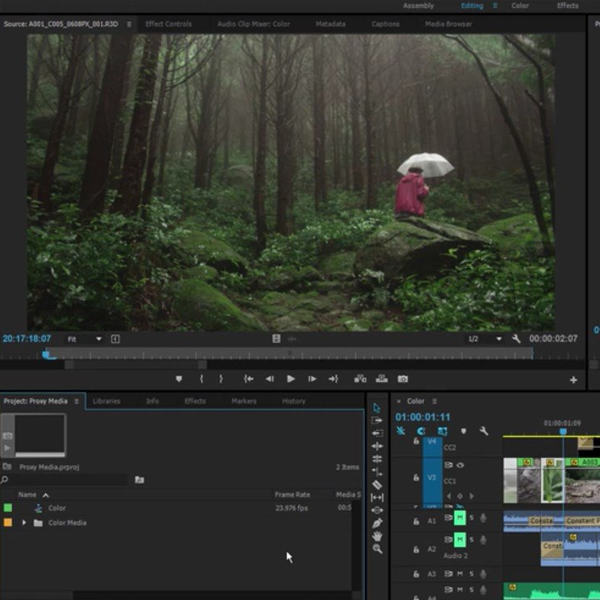600x600 pixels.
Task: Solo audio track A1
Action: click(x=471, y=518)
